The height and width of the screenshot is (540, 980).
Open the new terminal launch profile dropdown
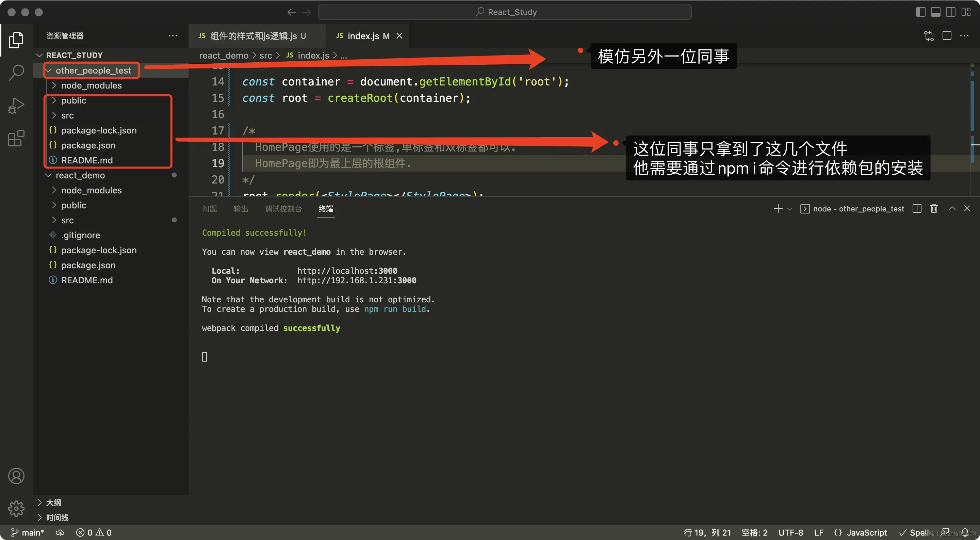pyautogui.click(x=789, y=208)
